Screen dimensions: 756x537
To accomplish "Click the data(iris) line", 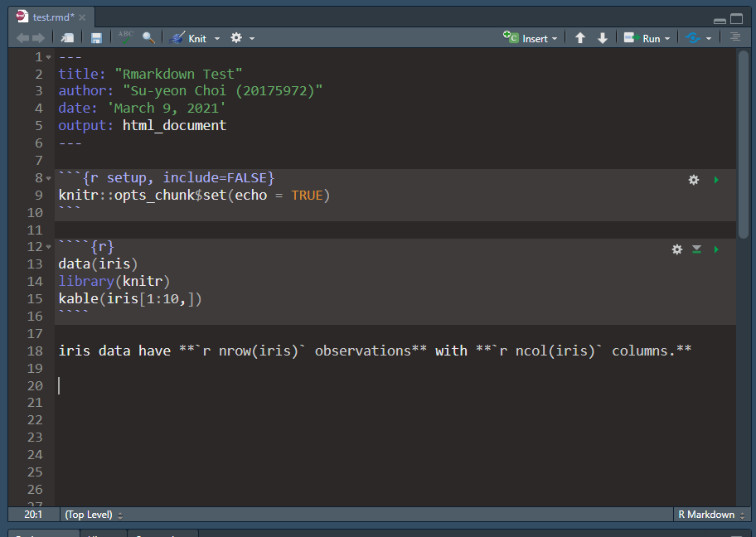I will (98, 264).
